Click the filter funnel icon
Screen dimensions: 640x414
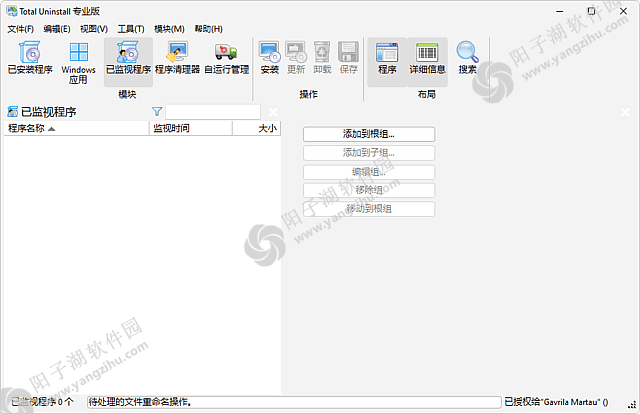click(157, 111)
